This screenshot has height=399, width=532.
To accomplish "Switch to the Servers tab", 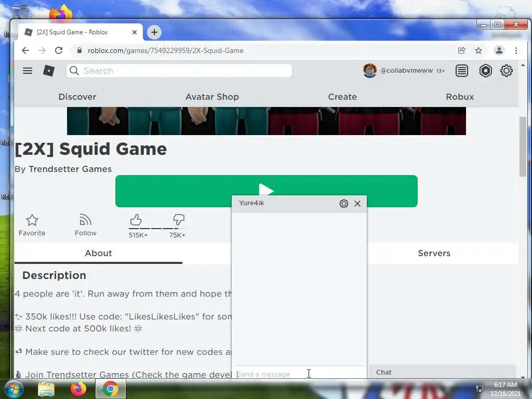I will coord(434,253).
